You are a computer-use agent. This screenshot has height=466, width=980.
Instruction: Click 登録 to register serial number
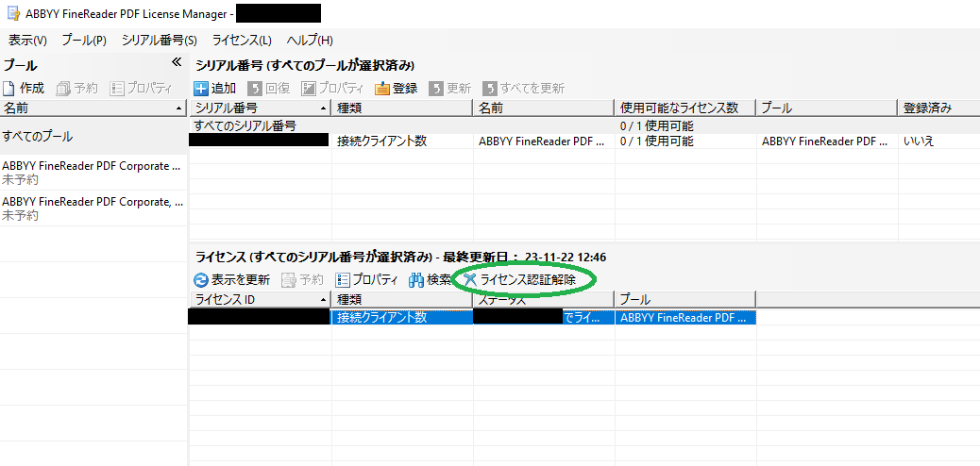397,88
